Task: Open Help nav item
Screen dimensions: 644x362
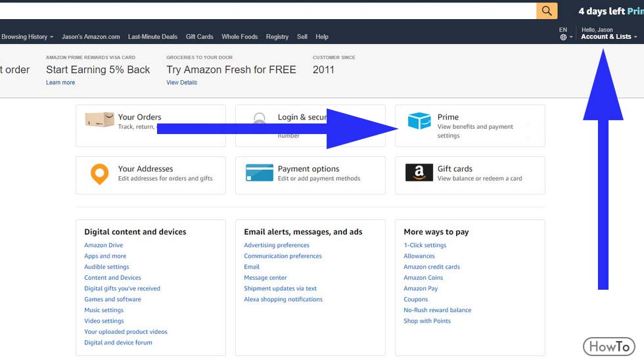Action: coord(322,37)
